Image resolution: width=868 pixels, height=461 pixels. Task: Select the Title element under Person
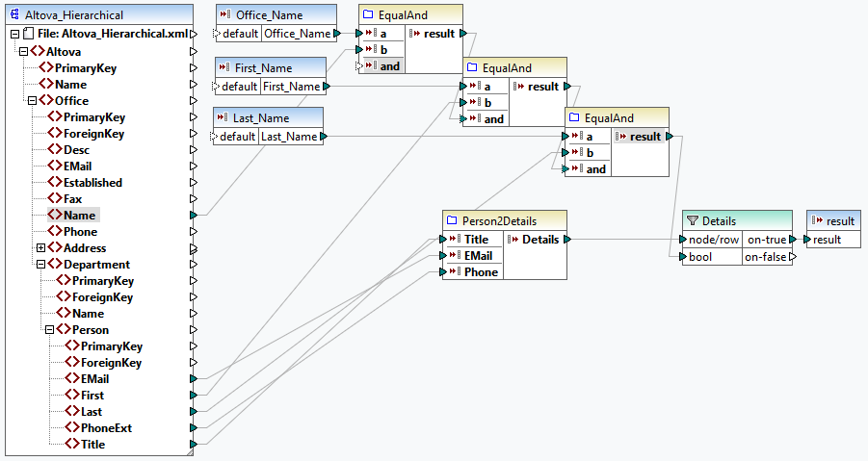click(93, 445)
